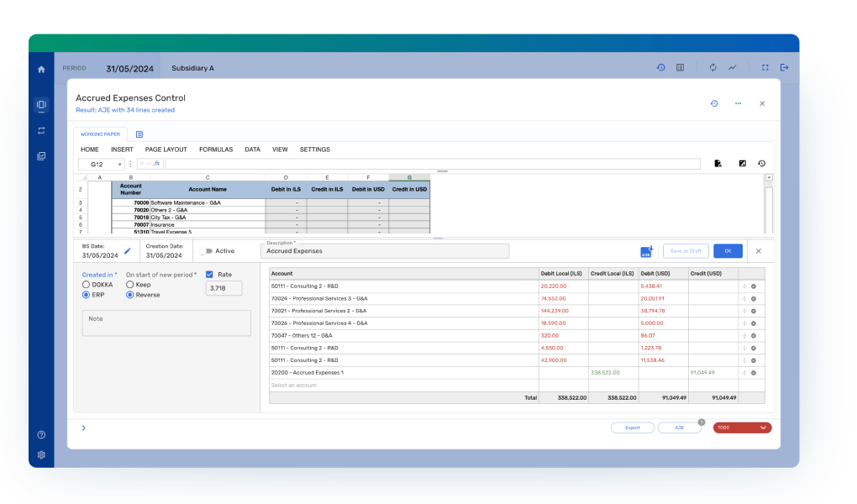This screenshot has width=857, height=504.
Task: Switch to the WORKING PAPER tab
Action: tap(100, 134)
